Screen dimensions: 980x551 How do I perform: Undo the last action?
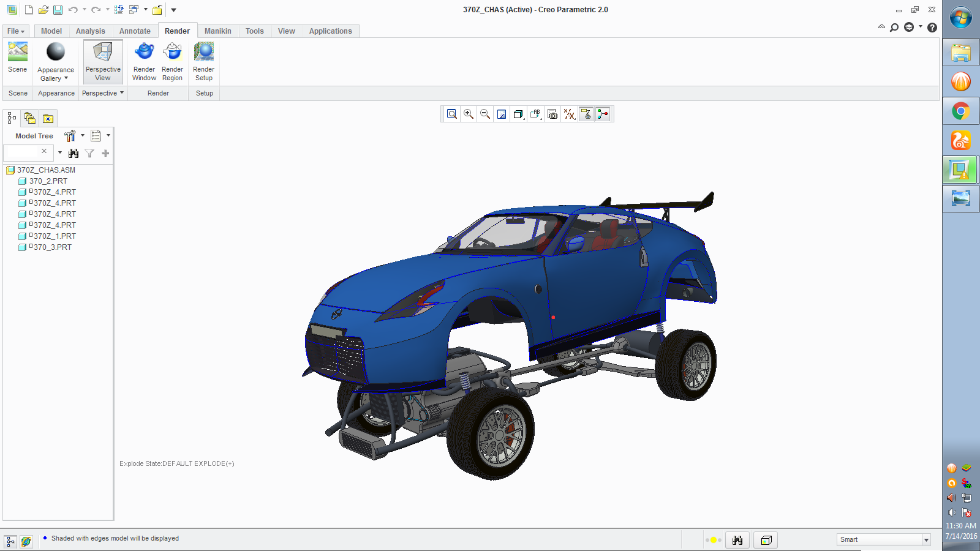click(x=73, y=10)
